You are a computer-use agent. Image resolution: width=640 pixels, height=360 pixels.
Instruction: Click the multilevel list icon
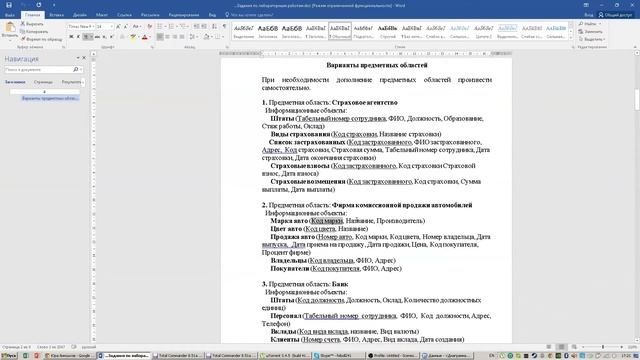(x=184, y=27)
